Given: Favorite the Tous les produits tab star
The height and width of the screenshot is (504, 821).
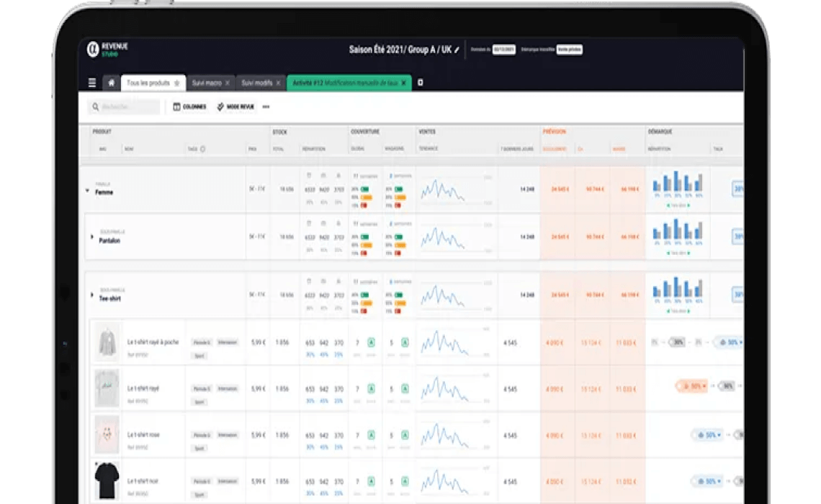Looking at the screenshot, I should click(x=177, y=84).
